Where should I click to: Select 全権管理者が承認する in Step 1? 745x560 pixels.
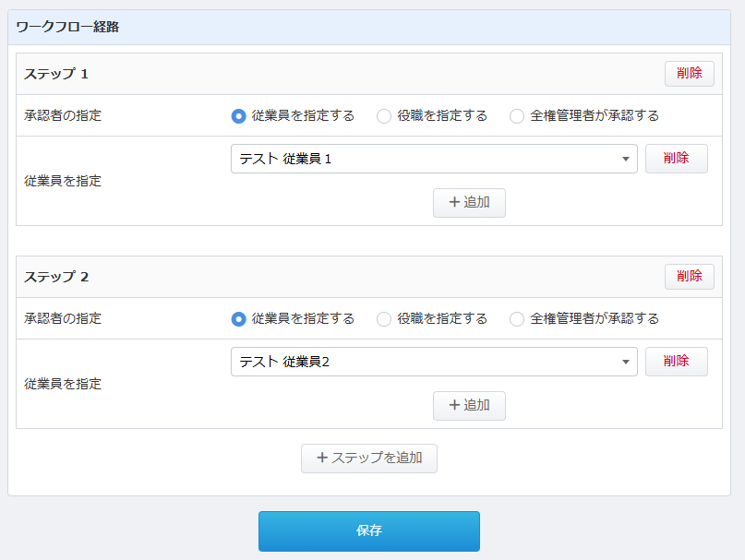(x=517, y=116)
